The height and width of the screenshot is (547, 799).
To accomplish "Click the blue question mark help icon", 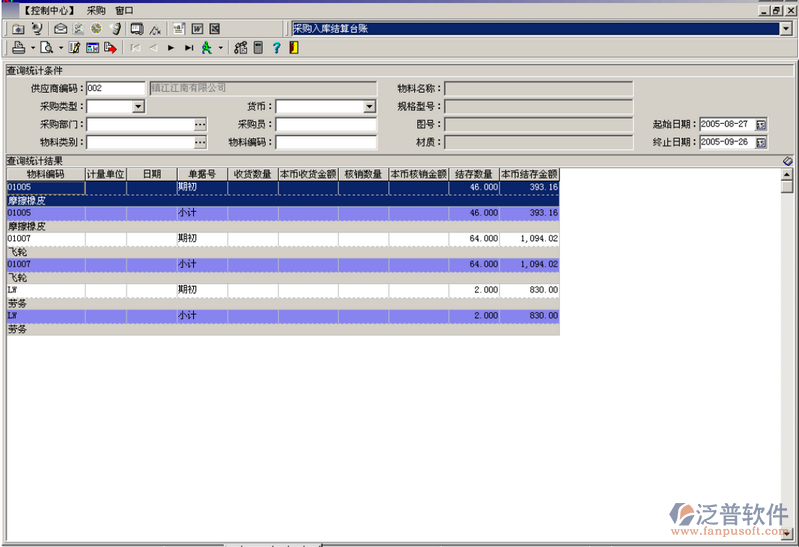I will 276,47.
